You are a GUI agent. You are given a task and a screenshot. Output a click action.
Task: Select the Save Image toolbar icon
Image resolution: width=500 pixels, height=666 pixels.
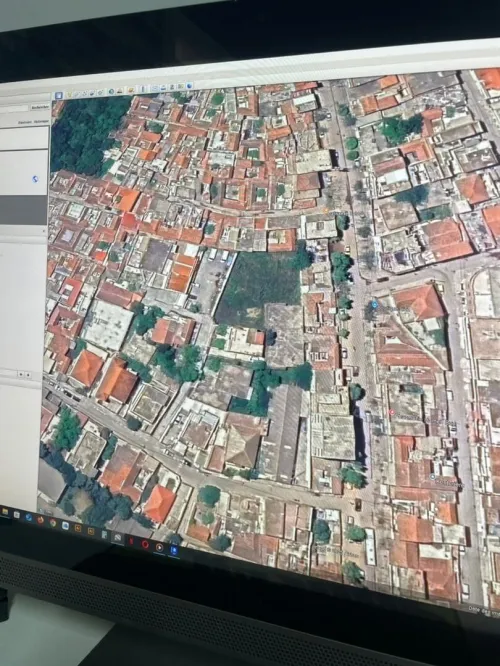172,87
